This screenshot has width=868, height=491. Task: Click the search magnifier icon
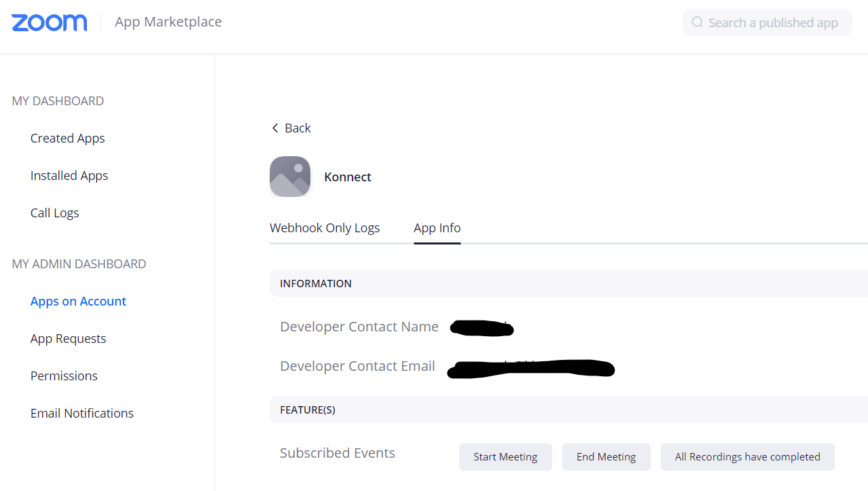click(697, 22)
